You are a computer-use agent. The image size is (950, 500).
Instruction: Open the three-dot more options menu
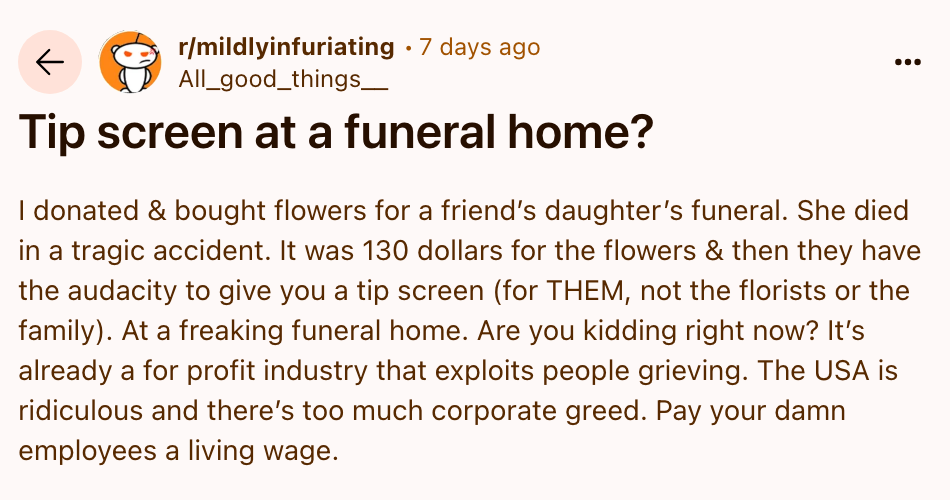[x=907, y=62]
